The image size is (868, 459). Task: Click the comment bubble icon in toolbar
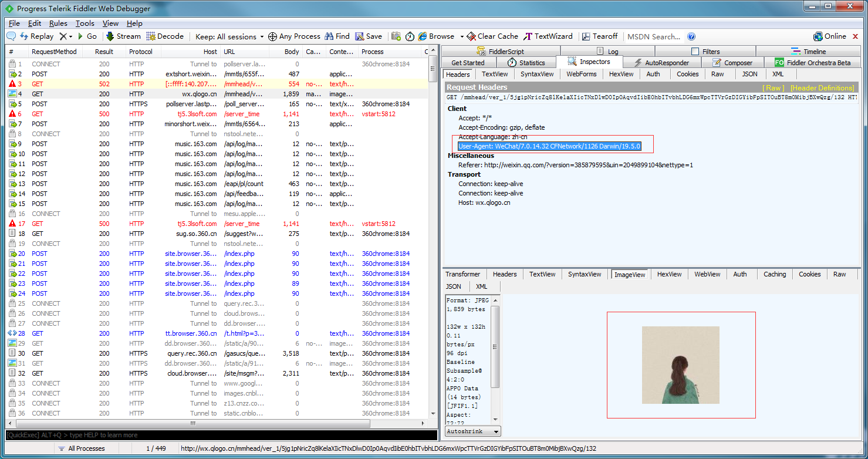pos(11,36)
